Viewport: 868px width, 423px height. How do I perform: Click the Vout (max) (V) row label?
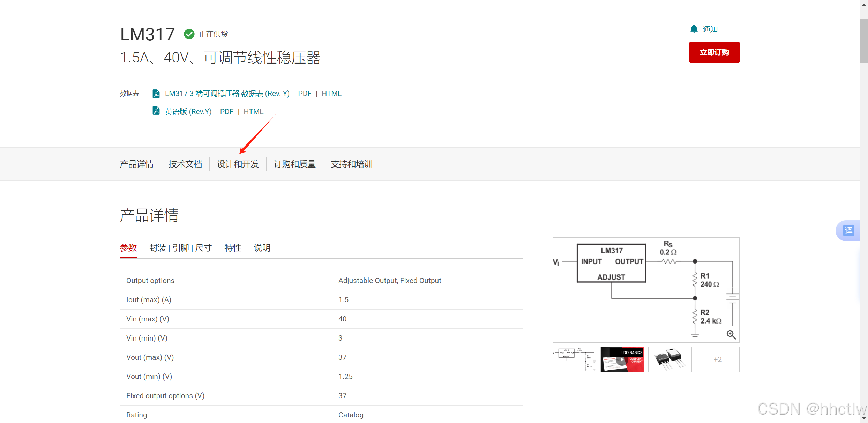(x=150, y=357)
